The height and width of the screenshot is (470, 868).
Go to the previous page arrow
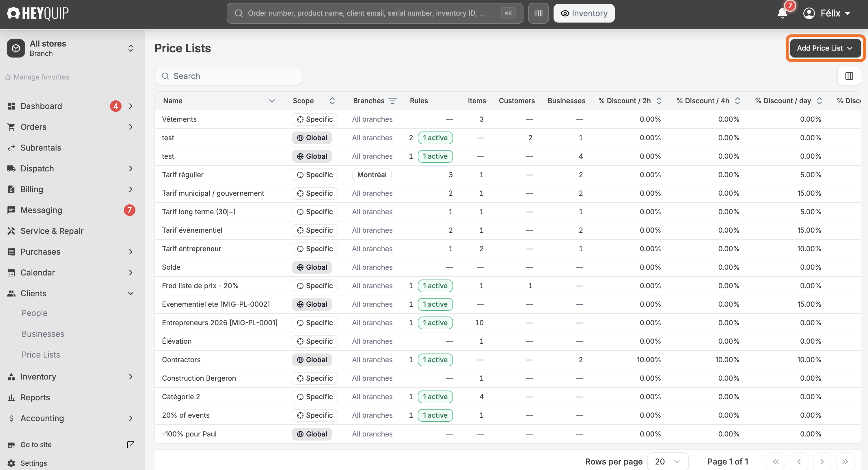coord(799,461)
